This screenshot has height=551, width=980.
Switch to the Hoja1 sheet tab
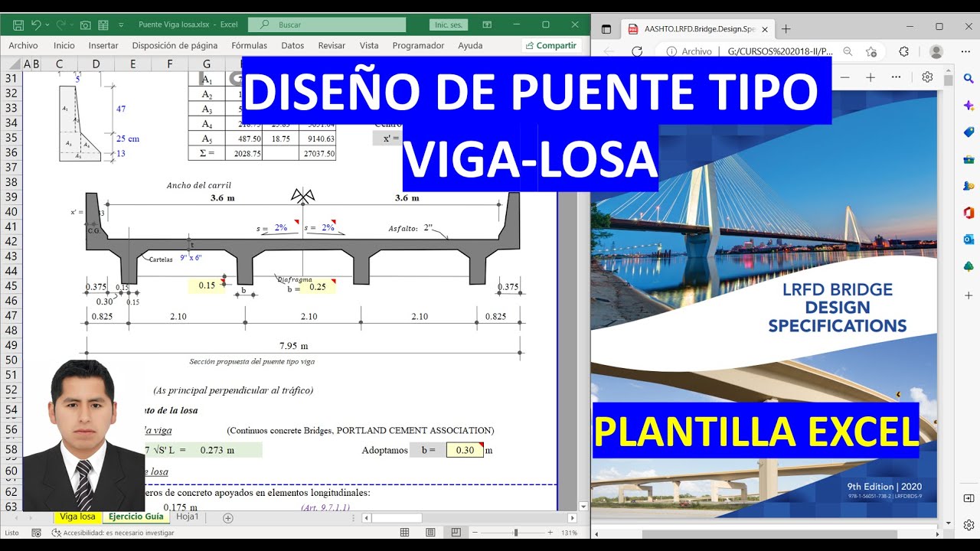pos(188,517)
